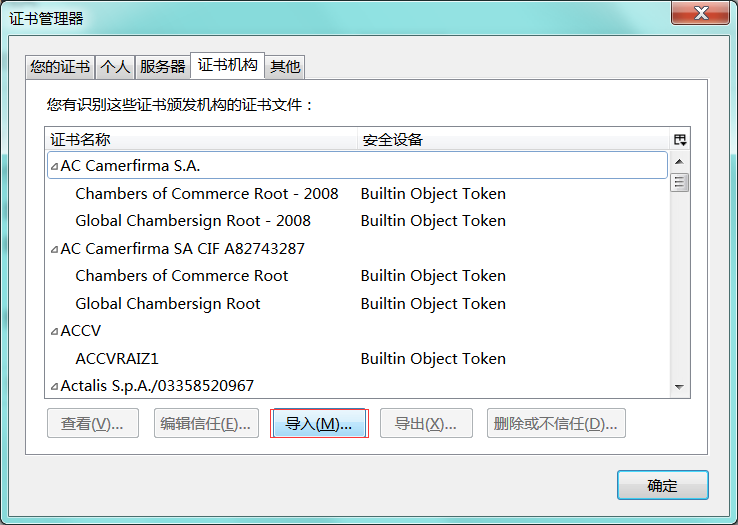
Task: Switch to the 个人 tab
Action: click(115, 66)
